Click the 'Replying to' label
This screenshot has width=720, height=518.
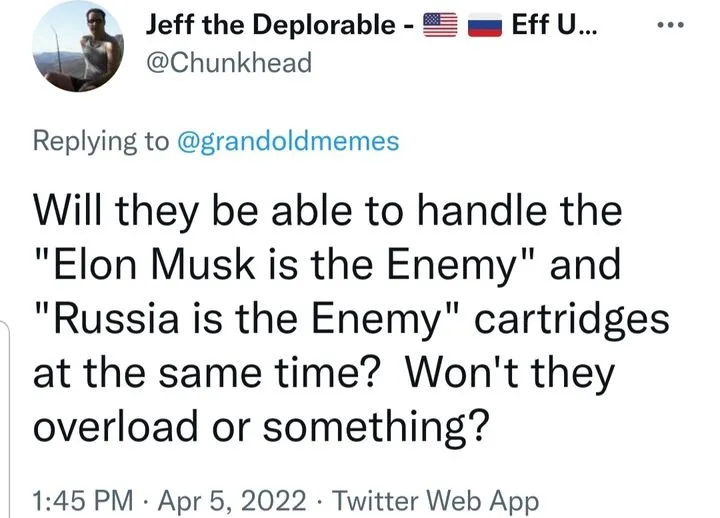click(x=101, y=141)
